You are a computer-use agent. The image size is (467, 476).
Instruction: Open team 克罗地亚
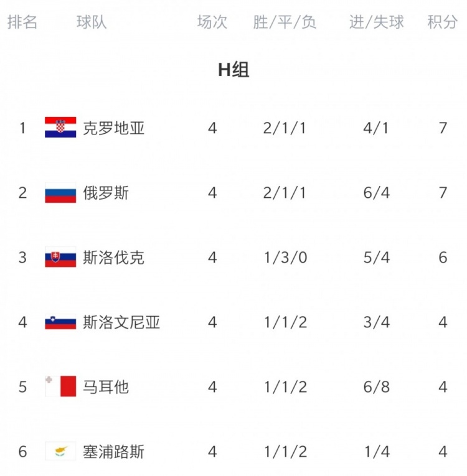tap(113, 128)
